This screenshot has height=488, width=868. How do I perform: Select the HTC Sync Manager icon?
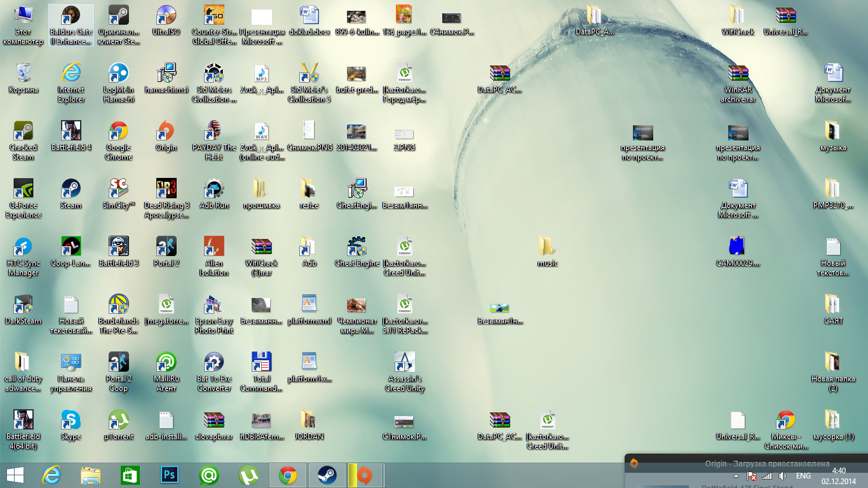pos(24,256)
